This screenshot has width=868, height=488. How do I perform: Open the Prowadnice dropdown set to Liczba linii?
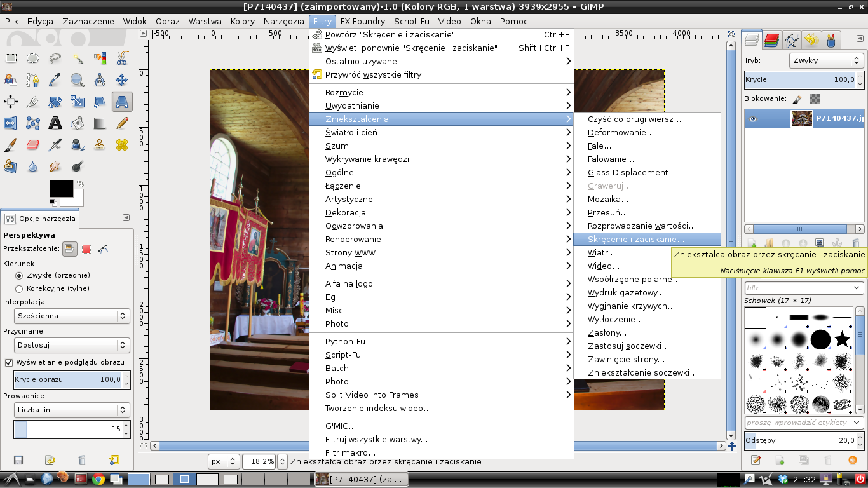71,410
